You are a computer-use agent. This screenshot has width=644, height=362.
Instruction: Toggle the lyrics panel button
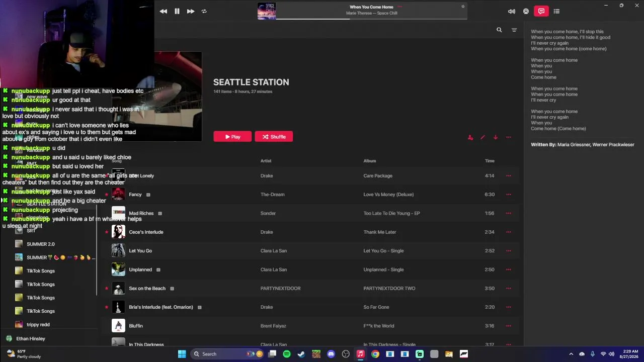pos(541,11)
